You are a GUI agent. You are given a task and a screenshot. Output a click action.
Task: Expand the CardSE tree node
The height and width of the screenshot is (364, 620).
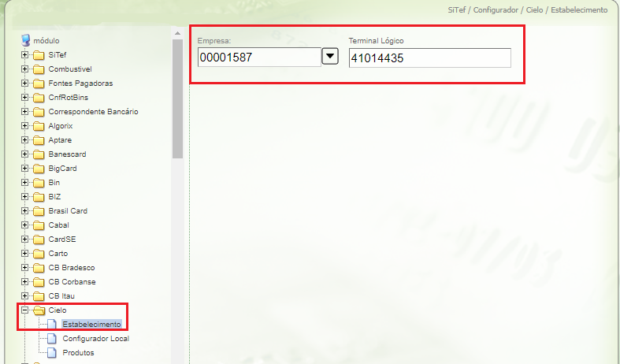(25, 240)
